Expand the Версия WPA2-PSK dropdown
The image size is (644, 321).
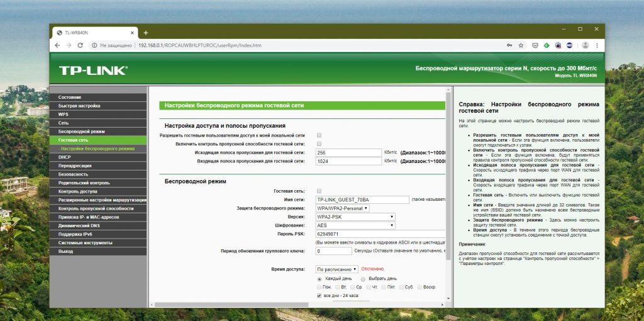[x=355, y=217]
